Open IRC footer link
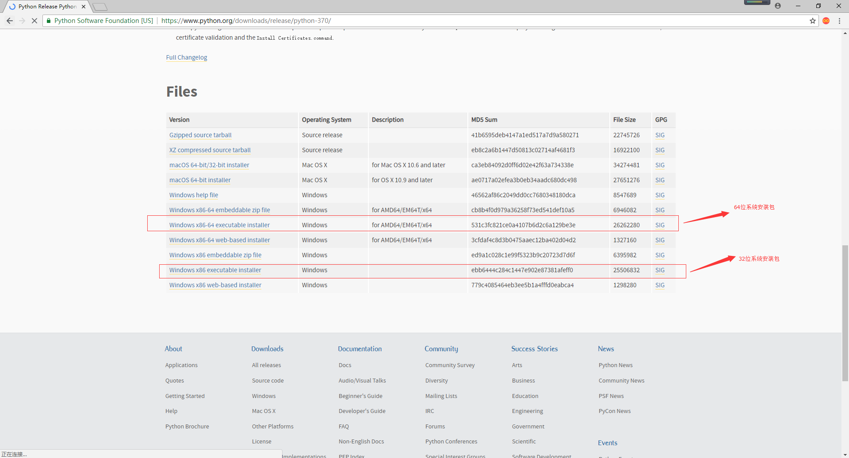Viewport: 849px width, 458px height. 429,411
